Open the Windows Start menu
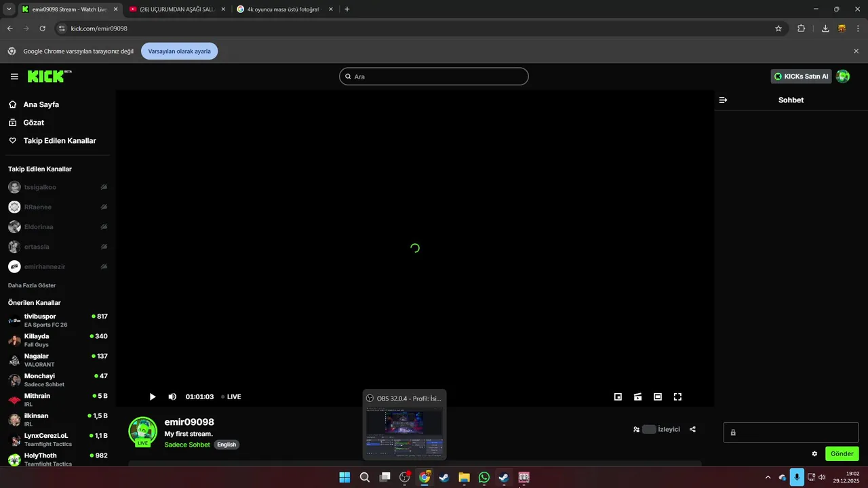868x488 pixels. pyautogui.click(x=344, y=477)
